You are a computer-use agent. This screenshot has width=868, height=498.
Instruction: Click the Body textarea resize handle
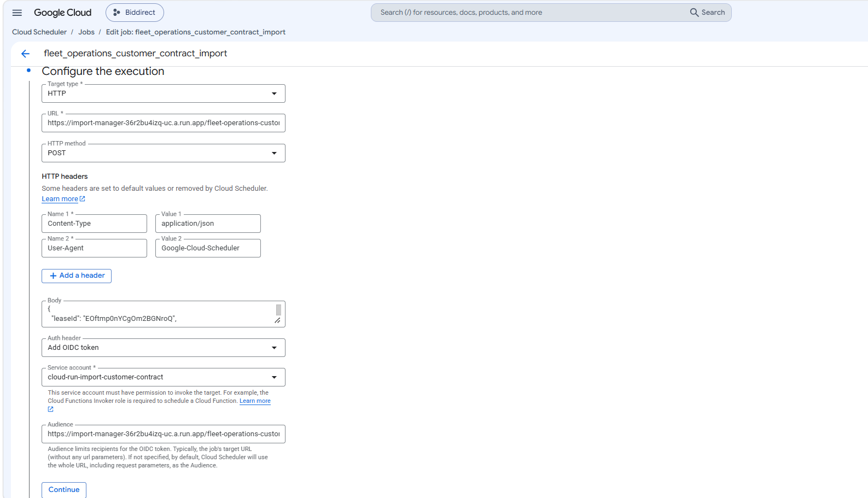click(277, 321)
